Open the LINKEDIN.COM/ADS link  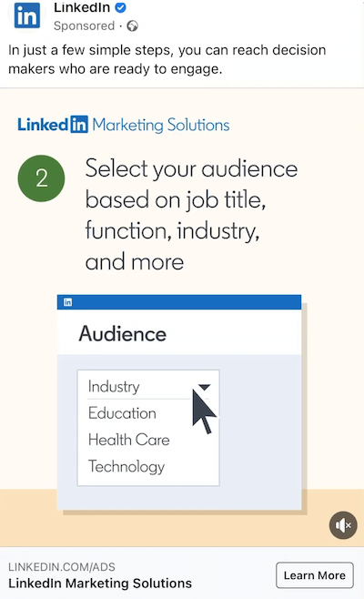click(62, 567)
